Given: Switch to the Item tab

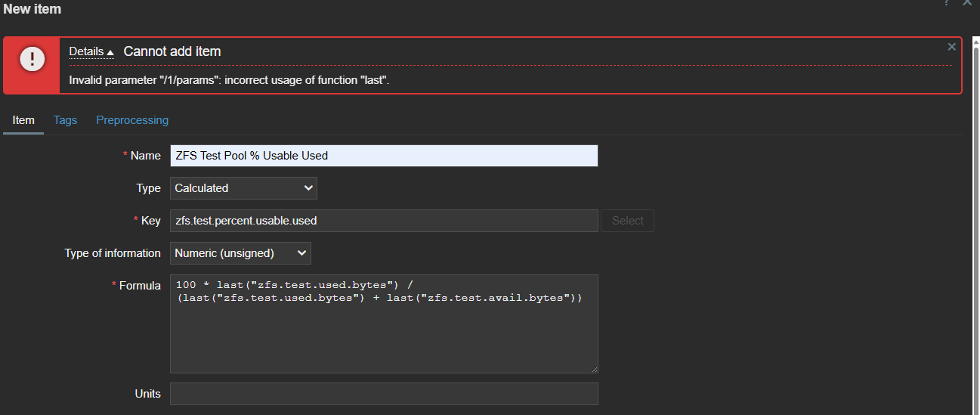Looking at the screenshot, I should [x=23, y=120].
